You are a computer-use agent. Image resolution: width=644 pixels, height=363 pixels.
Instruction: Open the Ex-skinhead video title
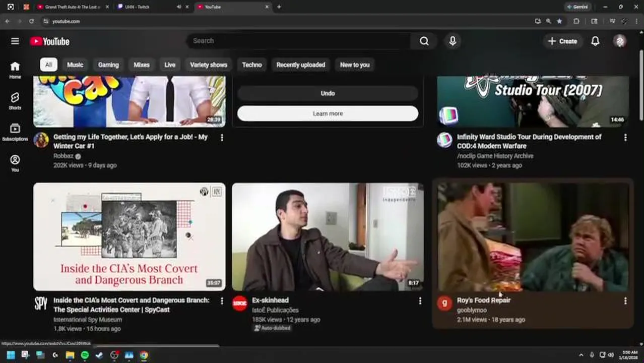coord(270,300)
